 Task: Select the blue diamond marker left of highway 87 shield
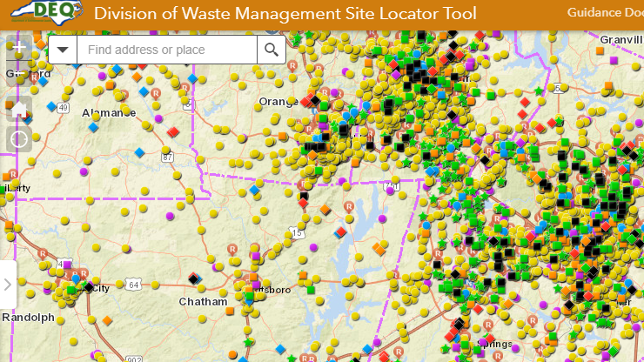pyautogui.click(x=139, y=153)
